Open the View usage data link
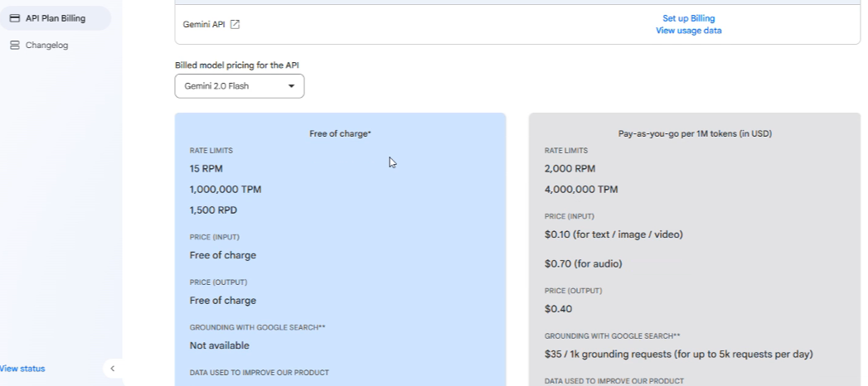The width and height of the screenshot is (868, 386). pyautogui.click(x=689, y=31)
